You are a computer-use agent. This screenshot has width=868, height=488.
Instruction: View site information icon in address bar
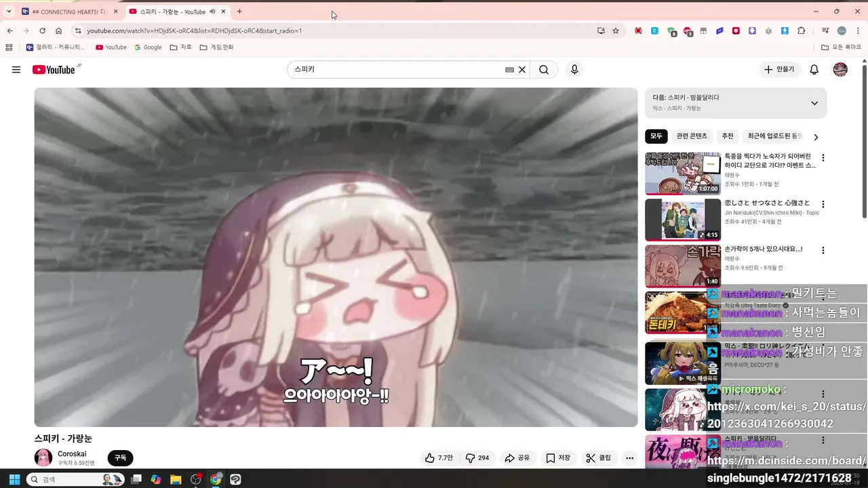point(78,30)
